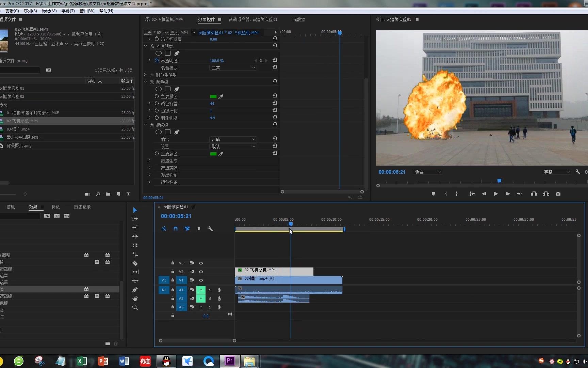Select the Hand tool
Screen dimensions: 588x368
(135, 298)
